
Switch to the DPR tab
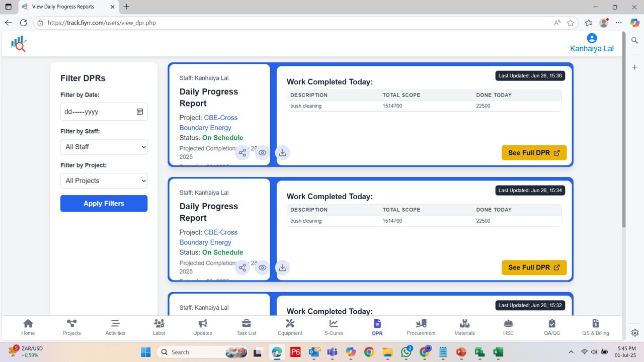377,327
